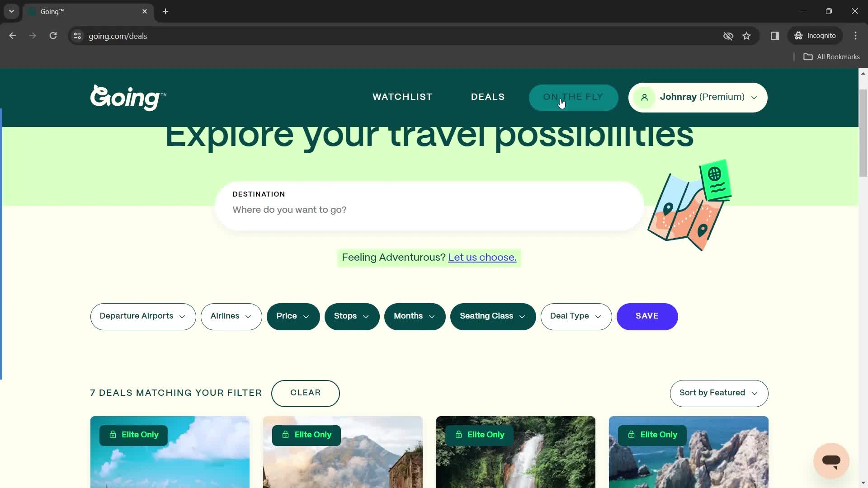Open the WATCHLIST navigation tab
Viewport: 868px width, 488px height.
[402, 97]
